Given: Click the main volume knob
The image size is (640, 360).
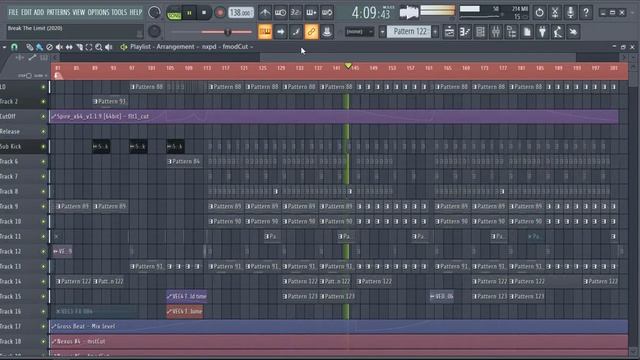Looking at the screenshot, I should [x=154, y=13].
